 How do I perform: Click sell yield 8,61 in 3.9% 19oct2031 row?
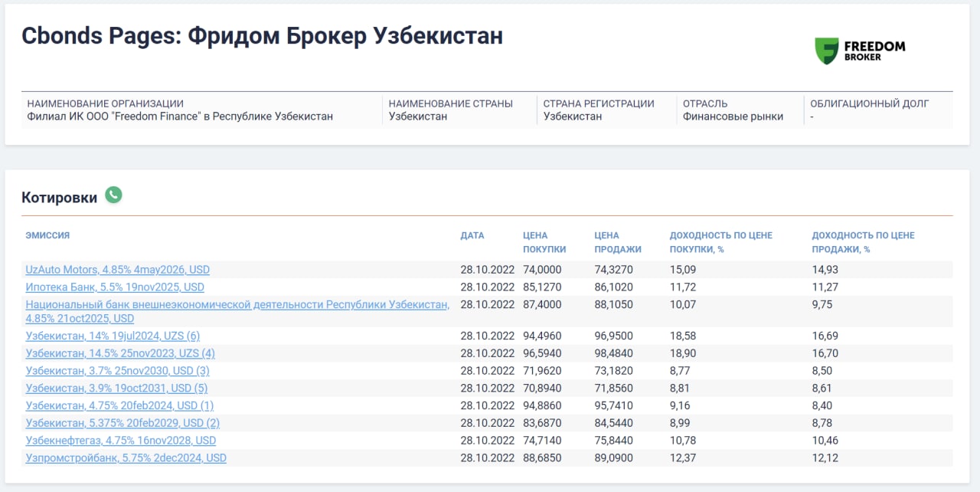tap(822, 388)
